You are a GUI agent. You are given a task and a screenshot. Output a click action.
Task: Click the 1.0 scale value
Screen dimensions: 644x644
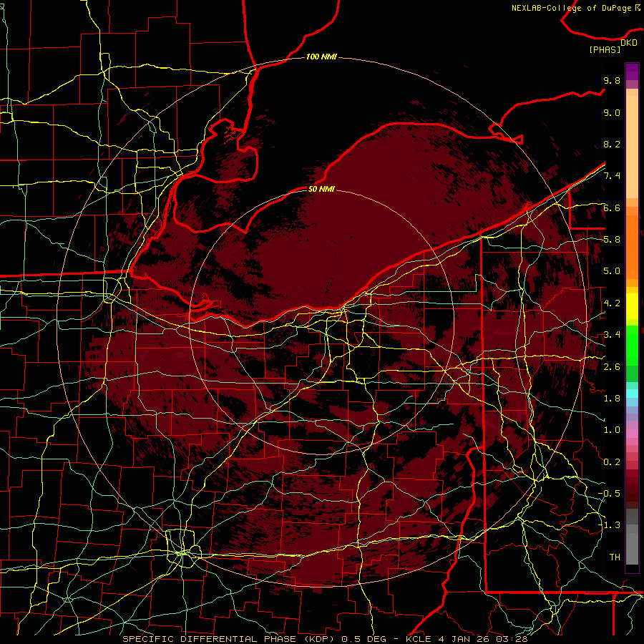612,430
